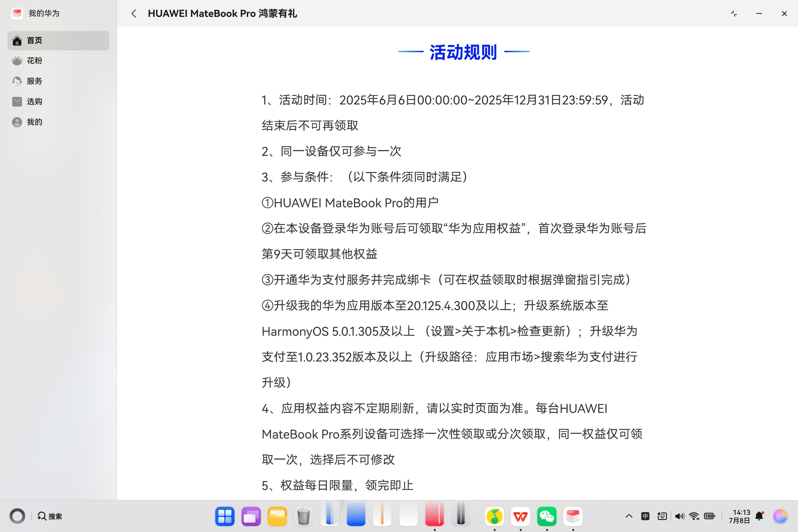Open the 14:13 7月8日 clock and date

(x=739, y=516)
